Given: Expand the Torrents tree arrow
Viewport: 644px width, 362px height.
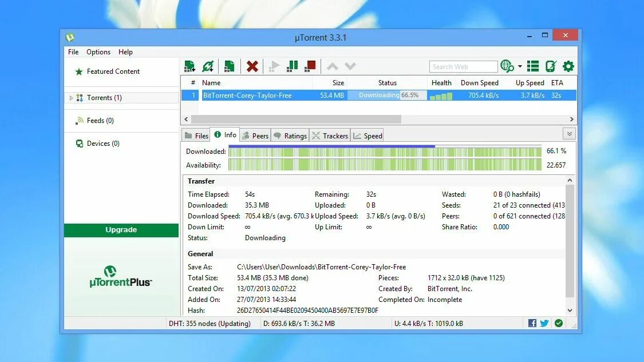Looking at the screenshot, I should pyautogui.click(x=70, y=98).
